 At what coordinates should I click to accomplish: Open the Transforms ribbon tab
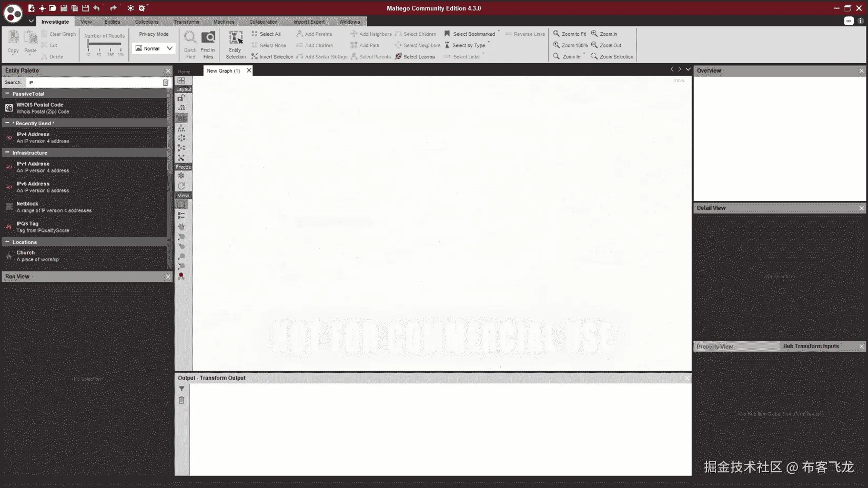tap(186, 22)
